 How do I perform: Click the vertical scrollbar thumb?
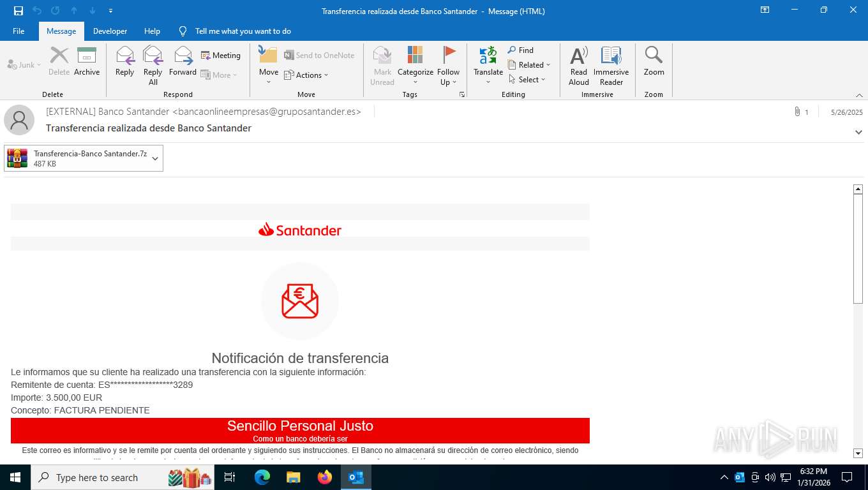point(858,248)
